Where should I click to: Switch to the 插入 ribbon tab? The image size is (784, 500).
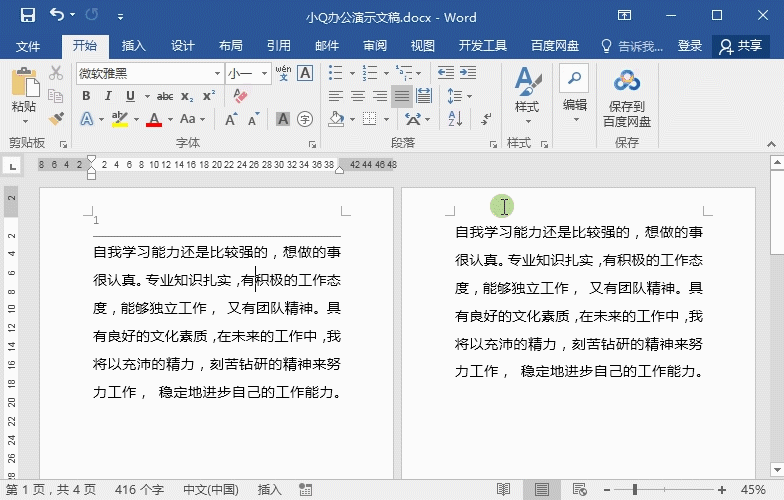[x=134, y=46]
